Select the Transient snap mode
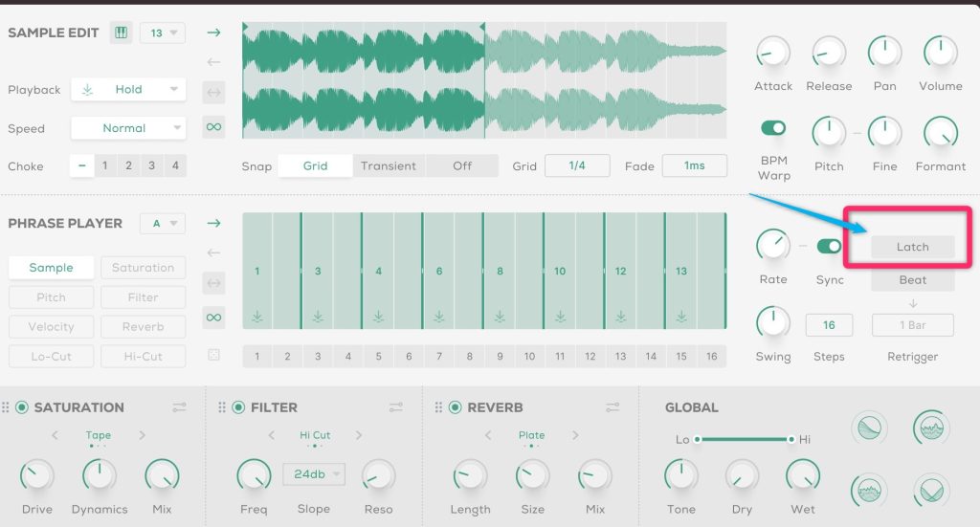 [389, 165]
